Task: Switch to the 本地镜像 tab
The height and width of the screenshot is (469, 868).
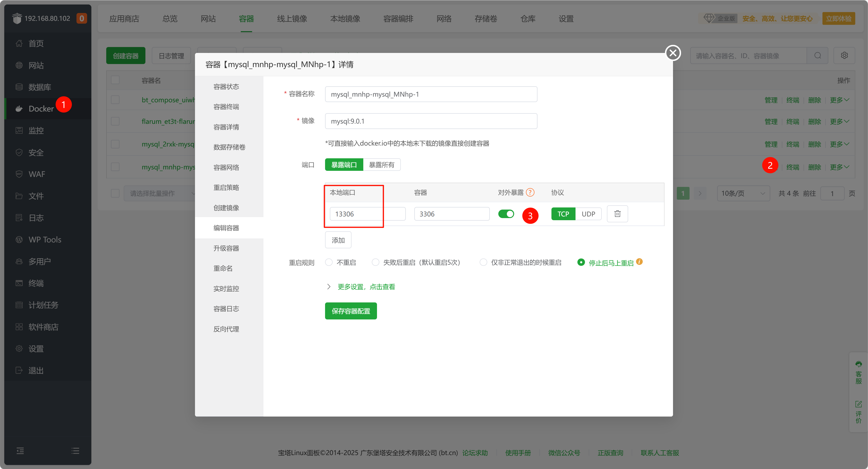Action: 345,18
